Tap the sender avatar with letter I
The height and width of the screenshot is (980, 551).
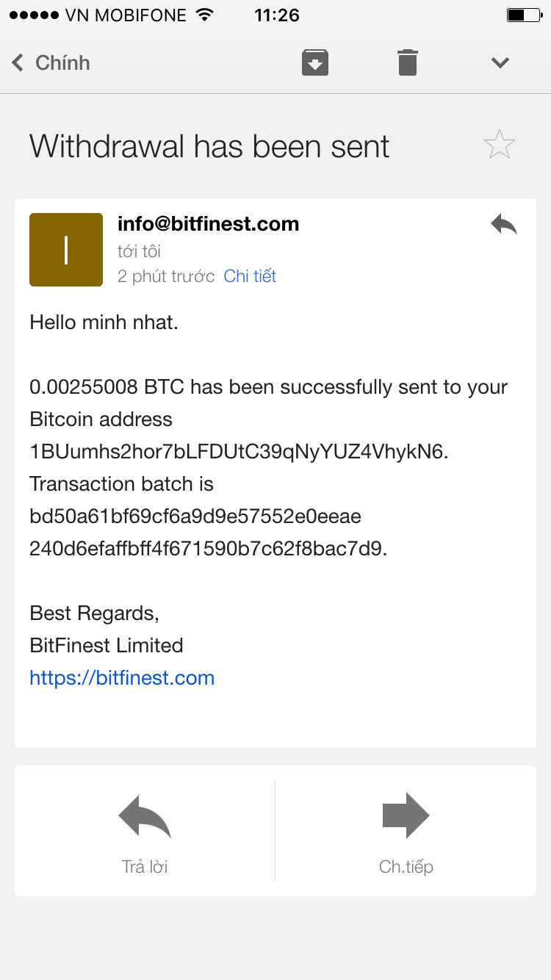point(66,250)
